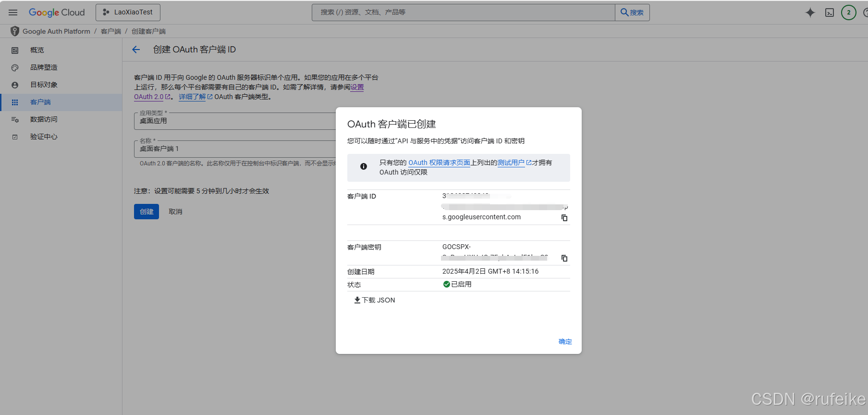The width and height of the screenshot is (868, 415).
Task: Click the blue 创建 button
Action: pyautogui.click(x=147, y=212)
